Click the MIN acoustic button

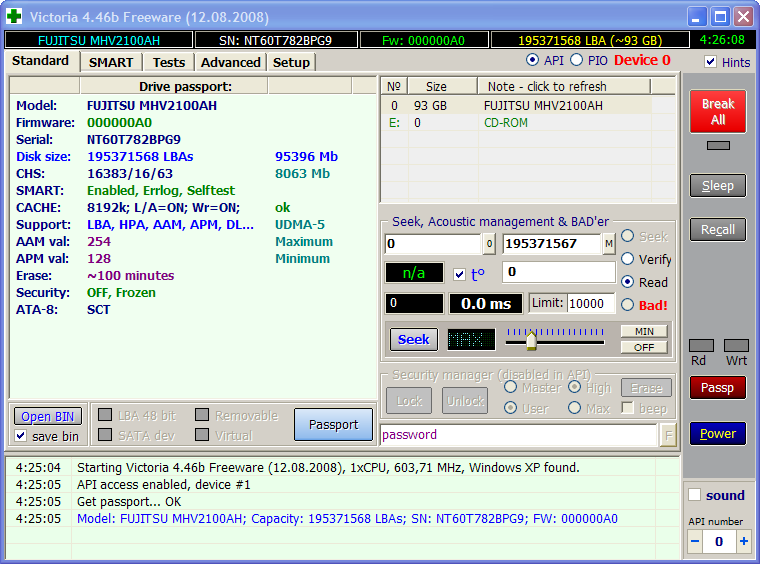coord(644,331)
